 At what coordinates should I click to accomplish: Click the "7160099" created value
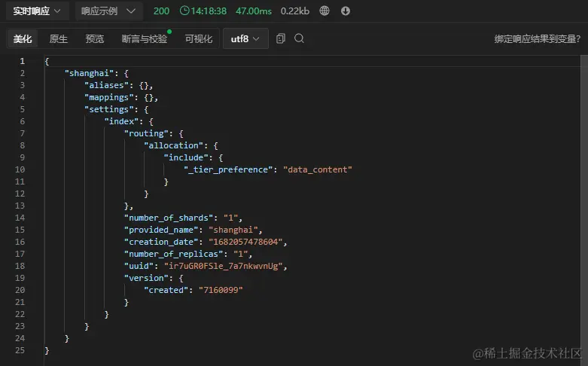[x=221, y=290]
